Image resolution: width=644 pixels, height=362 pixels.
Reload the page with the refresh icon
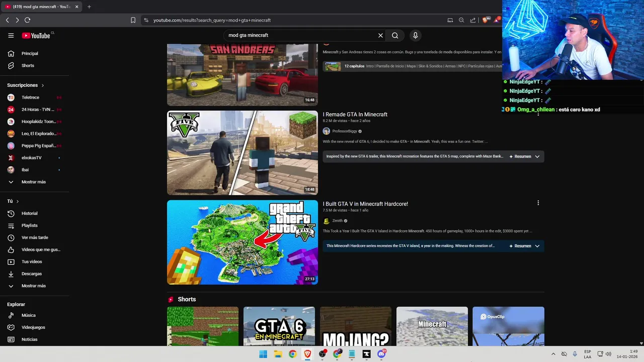point(27,20)
